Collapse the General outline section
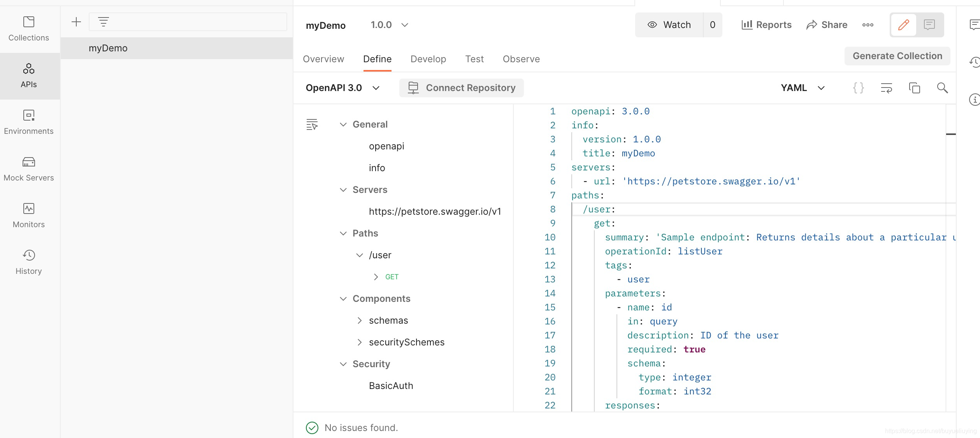The height and width of the screenshot is (438, 980). [x=343, y=124]
